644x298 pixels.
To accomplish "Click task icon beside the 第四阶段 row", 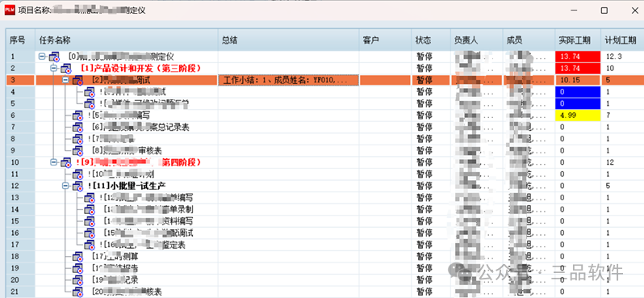I will click(65, 162).
